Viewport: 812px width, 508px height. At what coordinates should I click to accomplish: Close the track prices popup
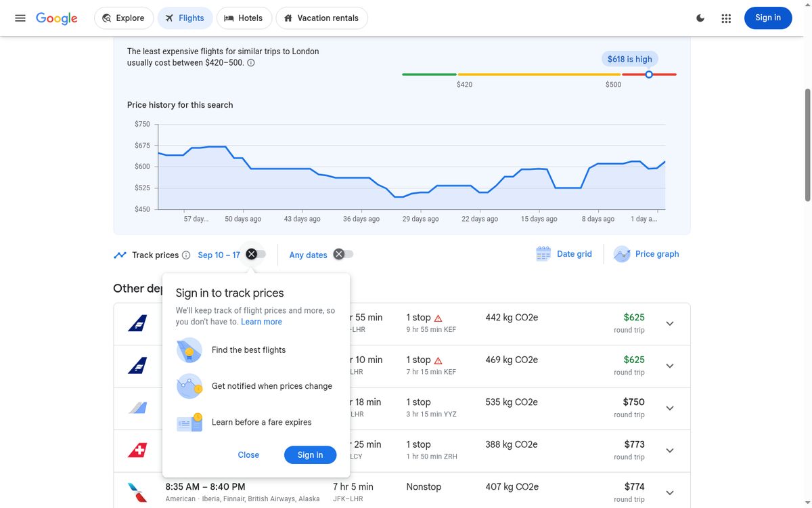[x=248, y=455]
